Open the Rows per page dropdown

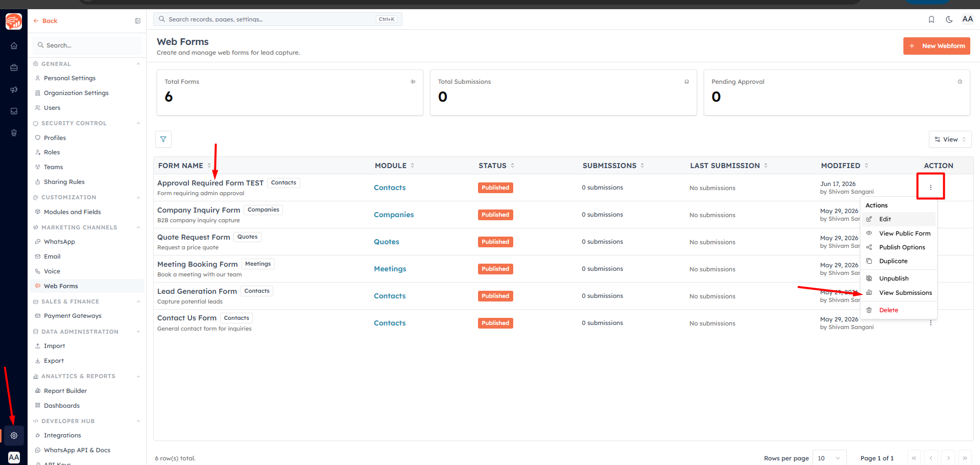(x=829, y=458)
